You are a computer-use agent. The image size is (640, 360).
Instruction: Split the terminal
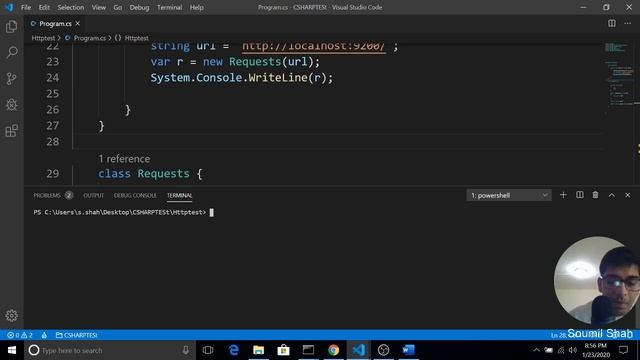580,195
